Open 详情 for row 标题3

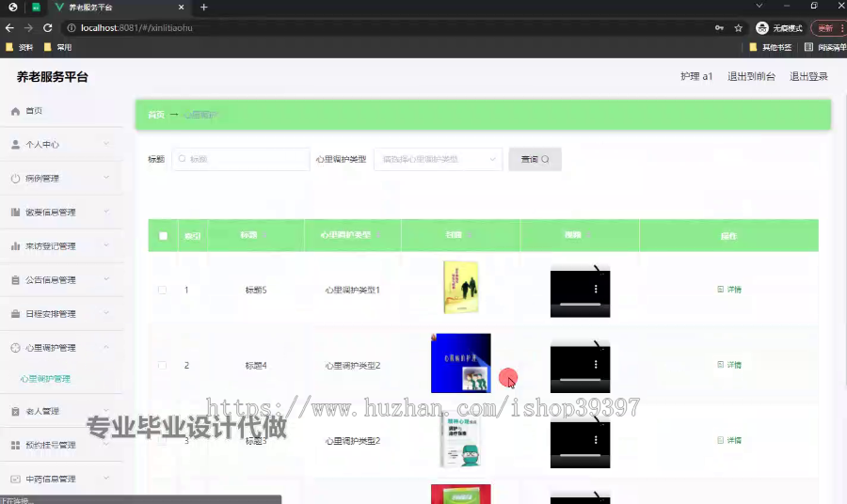[x=729, y=441]
